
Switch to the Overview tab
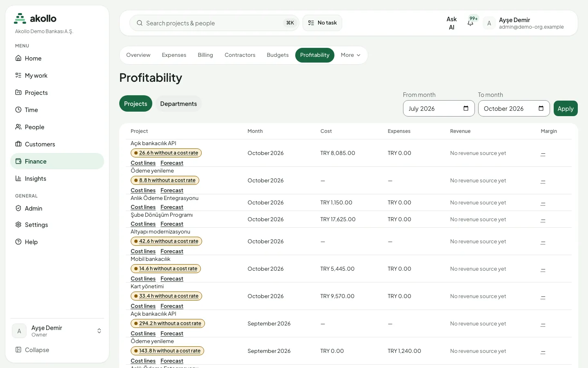click(x=138, y=55)
